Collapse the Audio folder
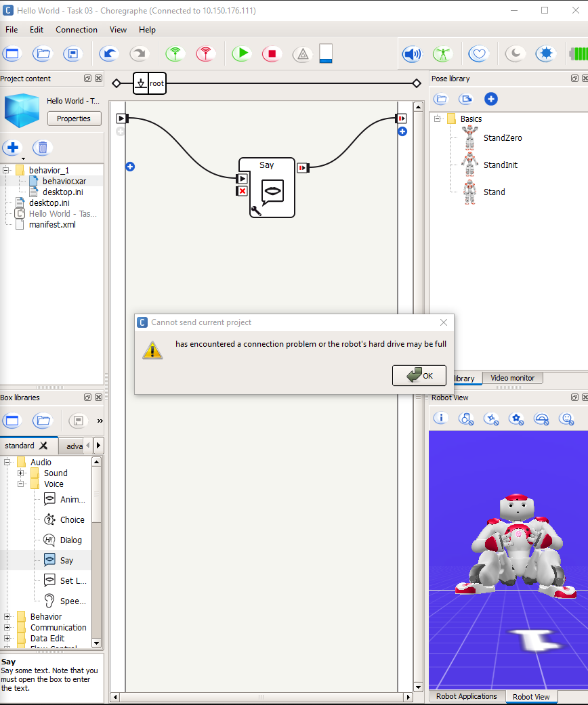Viewport: 588px width, 705px height. [7, 462]
